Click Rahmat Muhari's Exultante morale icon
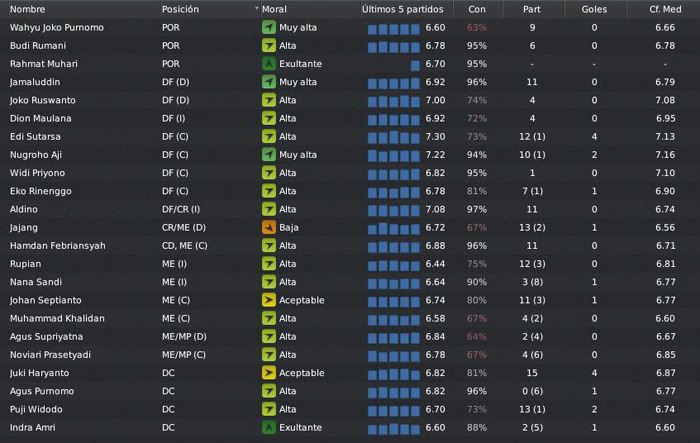The image size is (700, 443). [269, 64]
